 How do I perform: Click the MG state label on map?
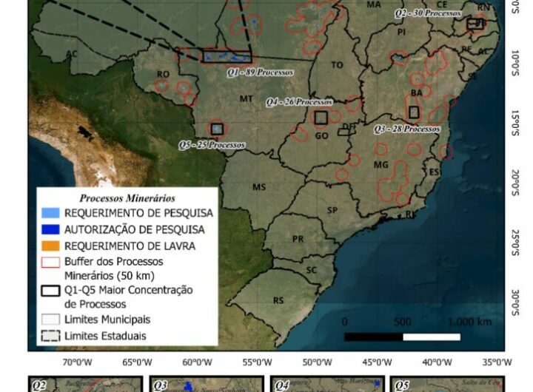point(381,164)
